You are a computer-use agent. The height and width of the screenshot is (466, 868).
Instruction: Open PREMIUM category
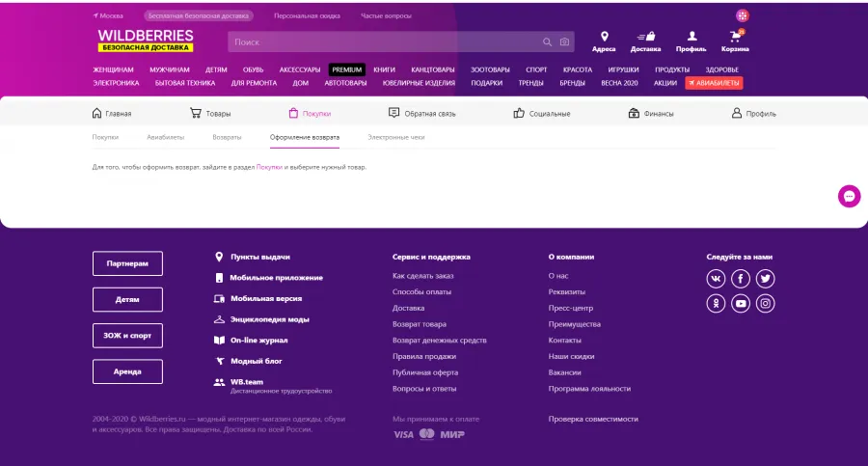(x=347, y=69)
